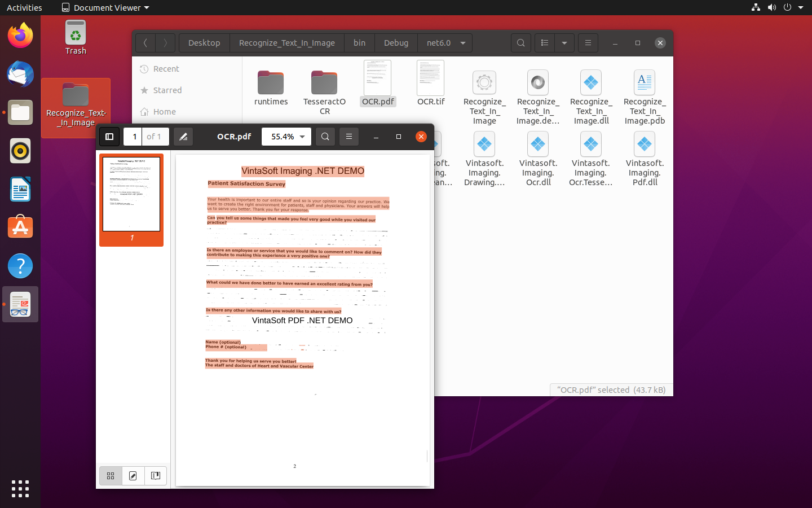Select Starred in the files sidebar
Viewport: 812px width, 508px height.
click(x=167, y=90)
